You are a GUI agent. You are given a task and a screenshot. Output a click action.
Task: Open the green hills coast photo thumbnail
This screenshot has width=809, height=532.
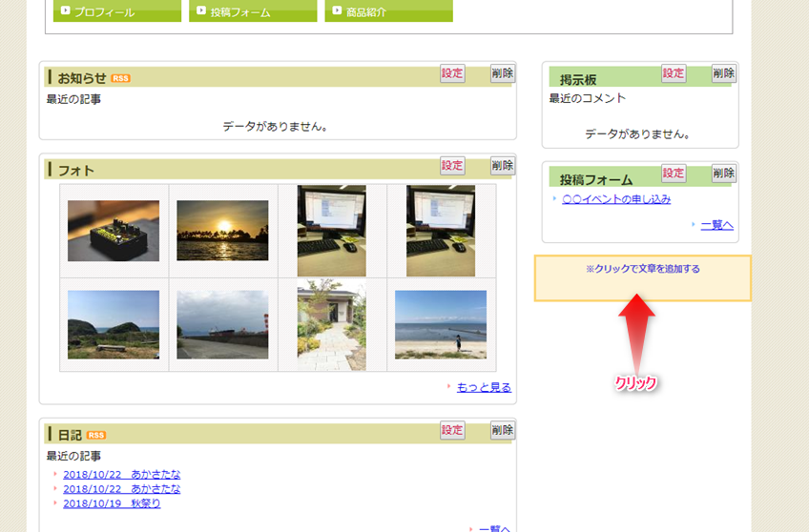114,325
